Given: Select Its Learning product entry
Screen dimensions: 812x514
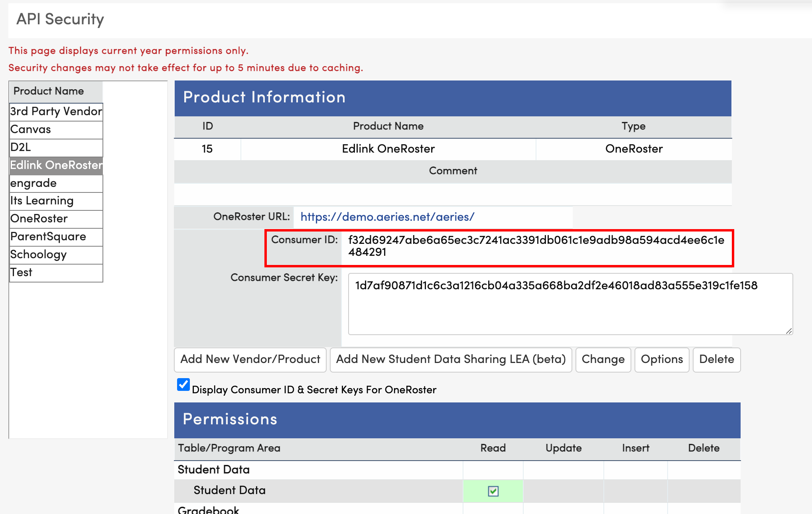Looking at the screenshot, I should pyautogui.click(x=56, y=201).
